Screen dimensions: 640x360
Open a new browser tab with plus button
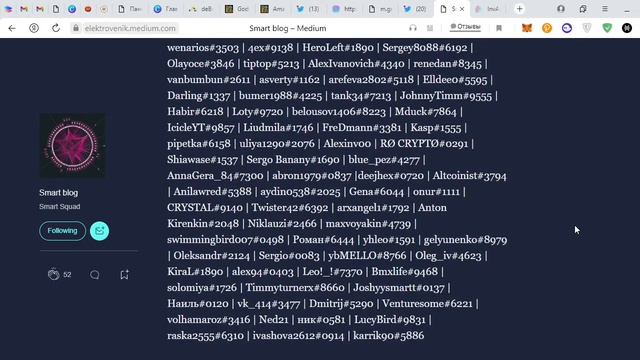pos(519,9)
